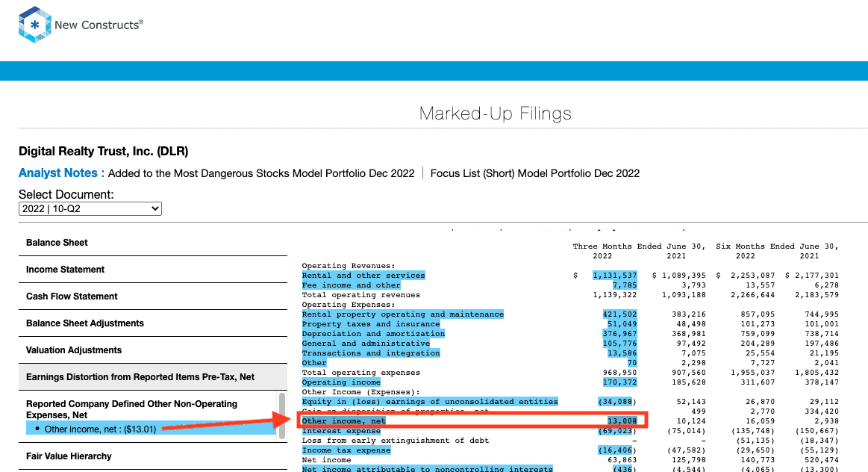
Task: Click the total revenue value "1,139,322"
Action: [614, 295]
